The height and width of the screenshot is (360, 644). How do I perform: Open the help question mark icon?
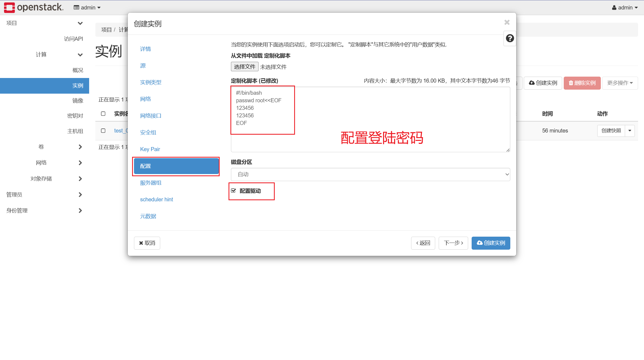(x=510, y=38)
